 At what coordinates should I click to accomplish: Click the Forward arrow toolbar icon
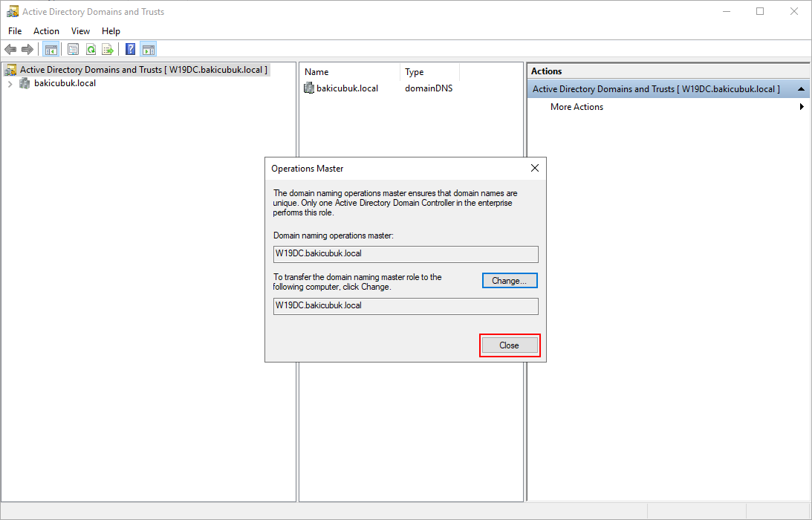[27, 49]
